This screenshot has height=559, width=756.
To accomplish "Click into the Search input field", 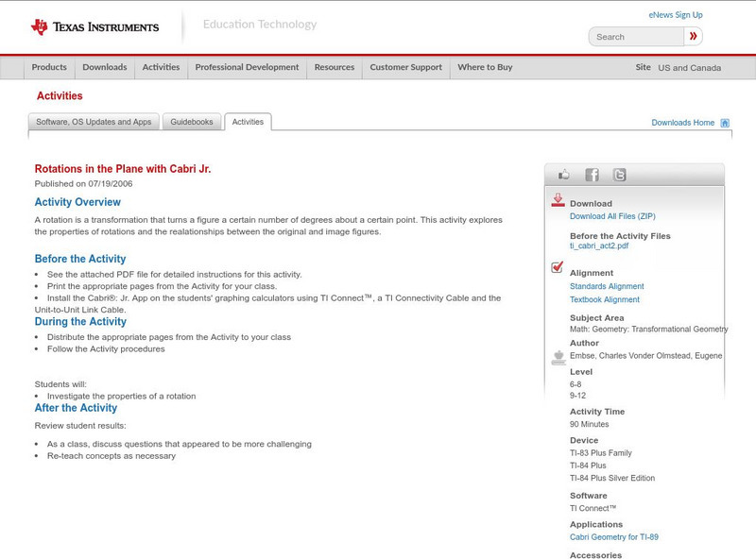I will click(x=637, y=37).
